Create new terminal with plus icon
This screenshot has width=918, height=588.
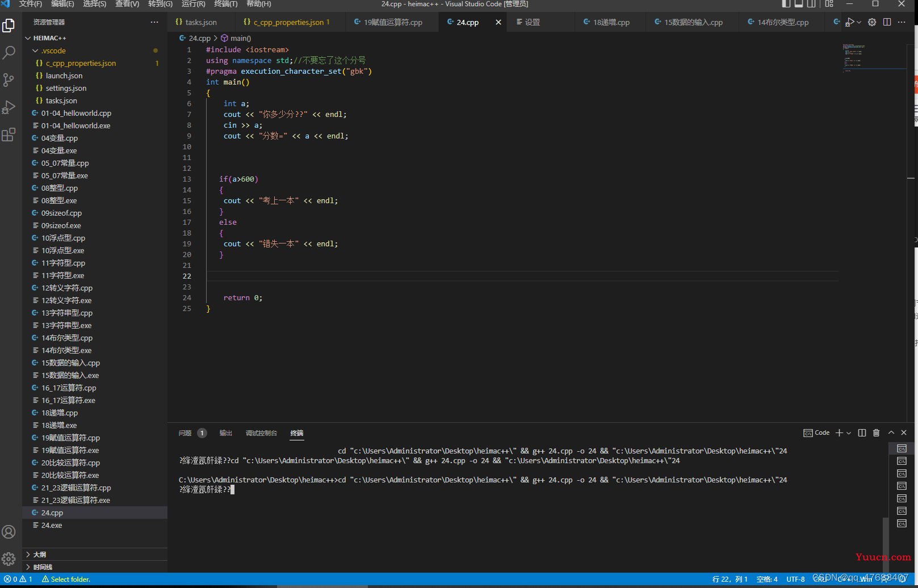pyautogui.click(x=839, y=432)
